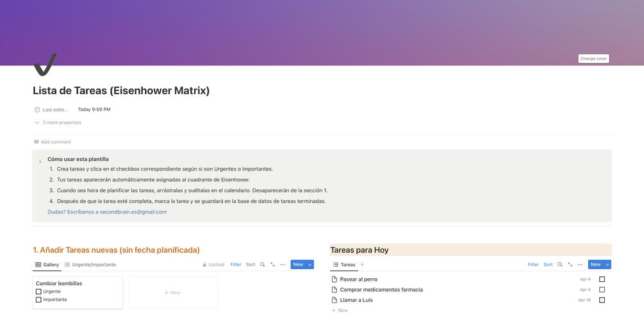This screenshot has width=644, height=316.
Task: Open full page icon in Tareas para Hoy
Action: (570, 265)
